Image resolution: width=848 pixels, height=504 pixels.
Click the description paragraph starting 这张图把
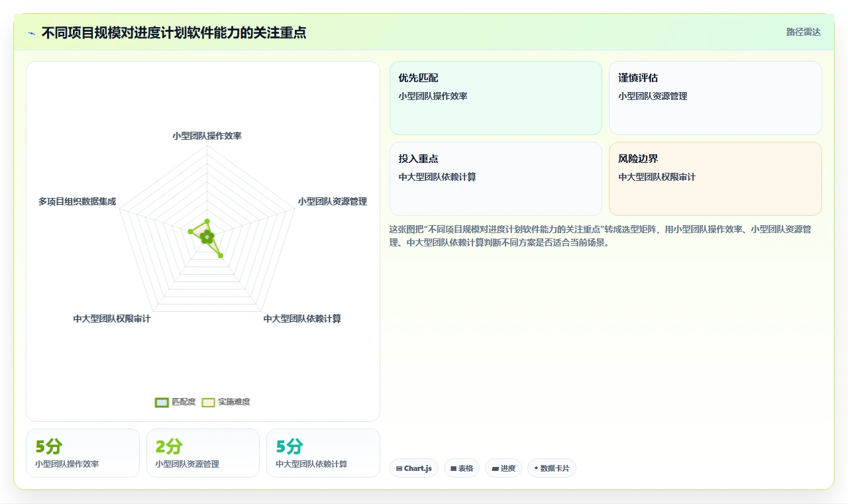pyautogui.click(x=602, y=236)
